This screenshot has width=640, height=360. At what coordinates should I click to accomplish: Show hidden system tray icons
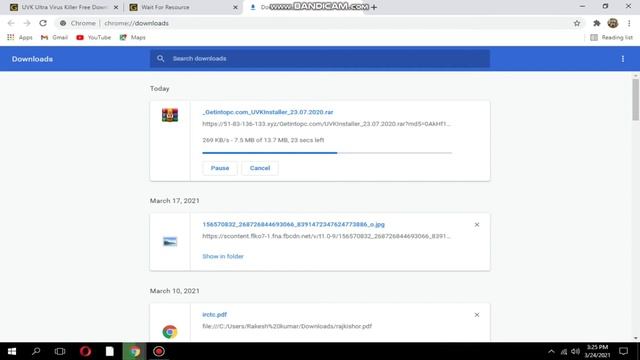tap(551, 351)
